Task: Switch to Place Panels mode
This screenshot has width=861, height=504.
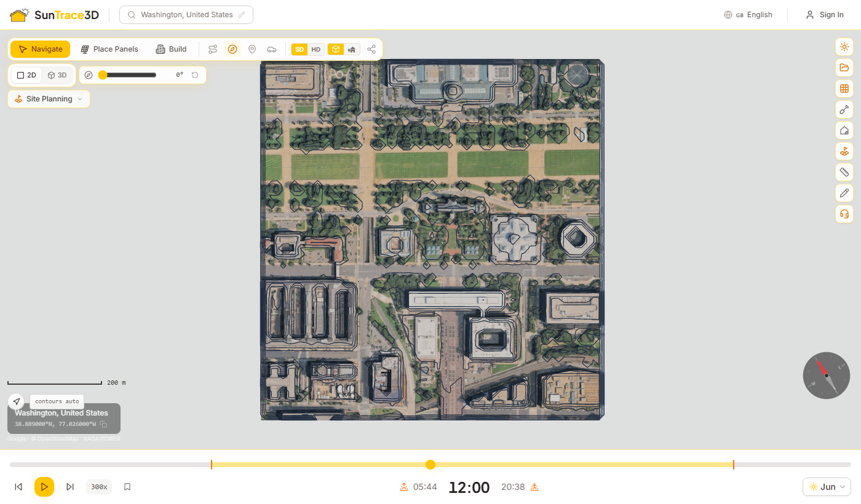Action: [109, 49]
